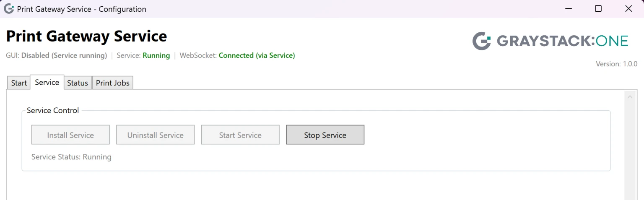The image size is (644, 200).
Task: Go to the Print Jobs tab
Action: pyautogui.click(x=113, y=83)
